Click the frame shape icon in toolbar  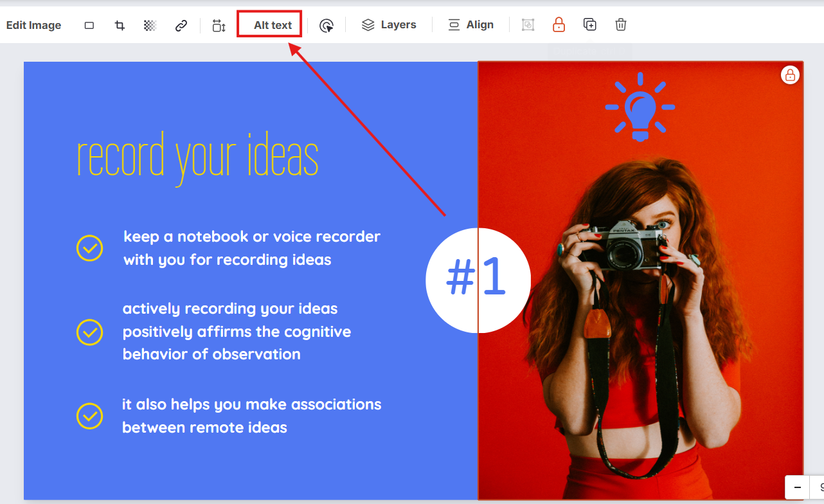(x=89, y=25)
